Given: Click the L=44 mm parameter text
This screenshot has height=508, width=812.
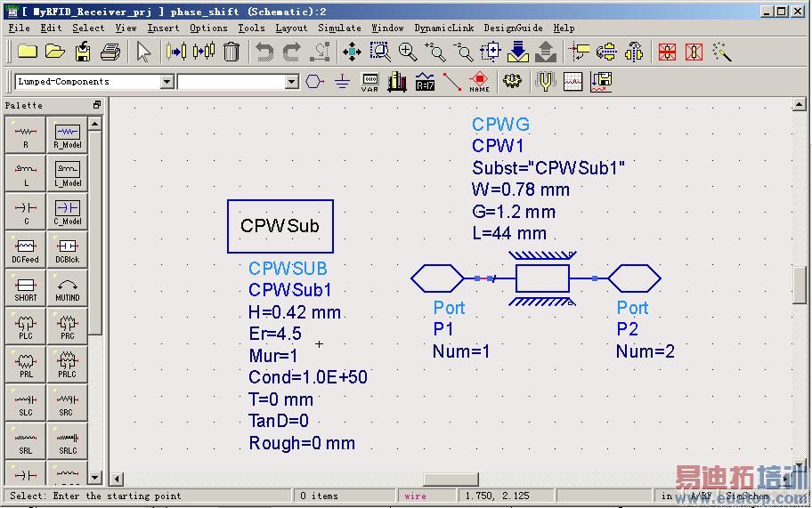Looking at the screenshot, I should [x=509, y=233].
